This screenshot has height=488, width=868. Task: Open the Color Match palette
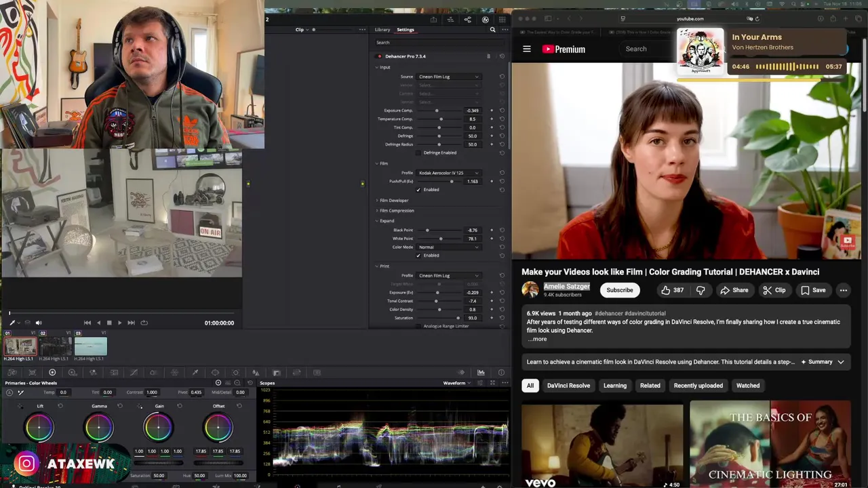click(x=32, y=372)
